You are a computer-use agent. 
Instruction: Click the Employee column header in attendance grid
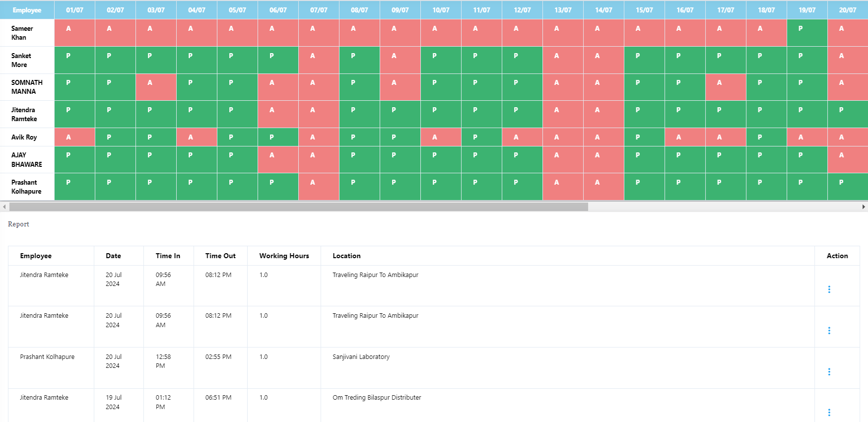pos(27,10)
